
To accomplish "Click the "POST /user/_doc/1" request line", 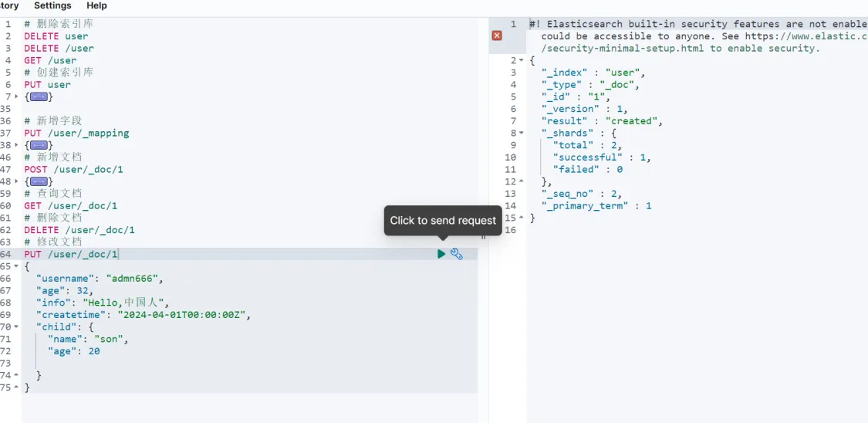I will pos(73,169).
